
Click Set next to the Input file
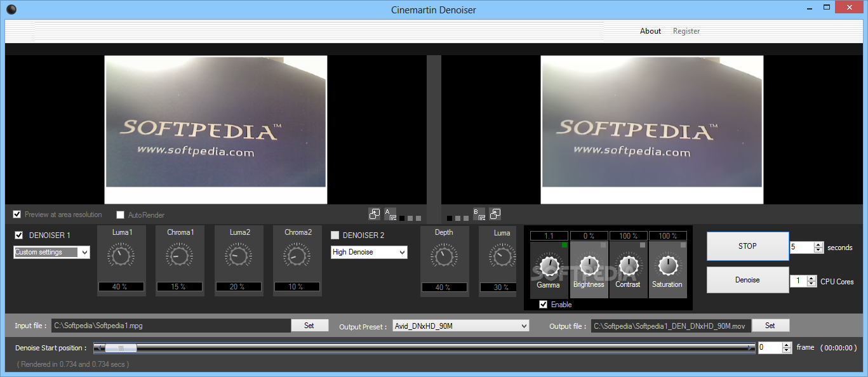(309, 326)
